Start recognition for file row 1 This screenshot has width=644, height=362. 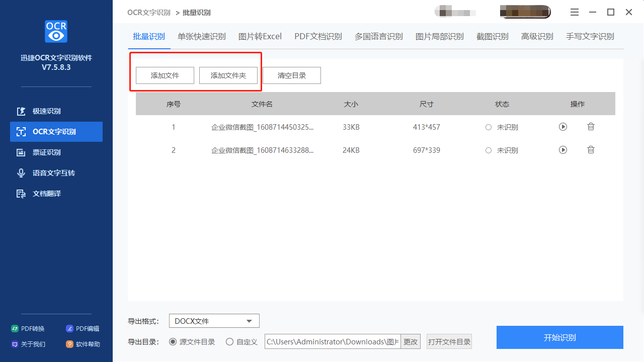click(563, 127)
